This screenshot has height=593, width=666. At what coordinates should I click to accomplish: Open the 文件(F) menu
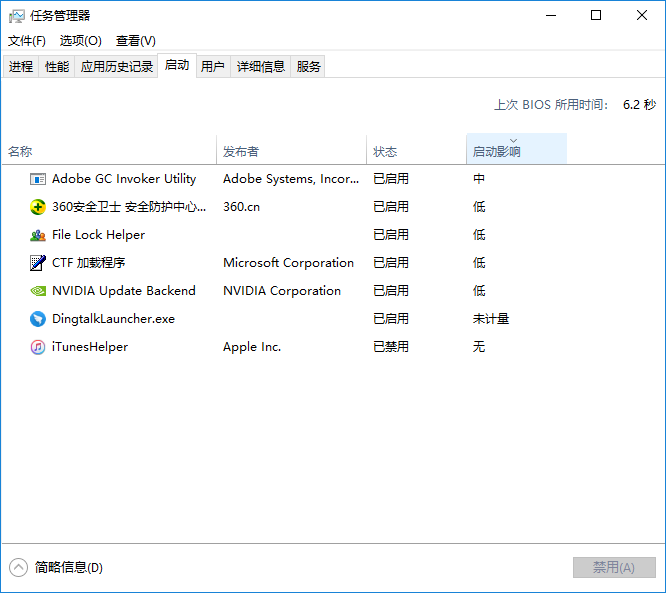pyautogui.click(x=27, y=41)
